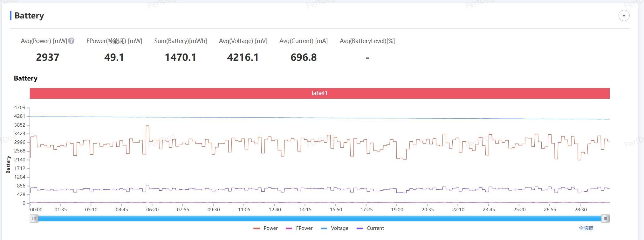Click the blue Voltage legend color marker
This screenshot has width=644, height=240.
point(324,228)
